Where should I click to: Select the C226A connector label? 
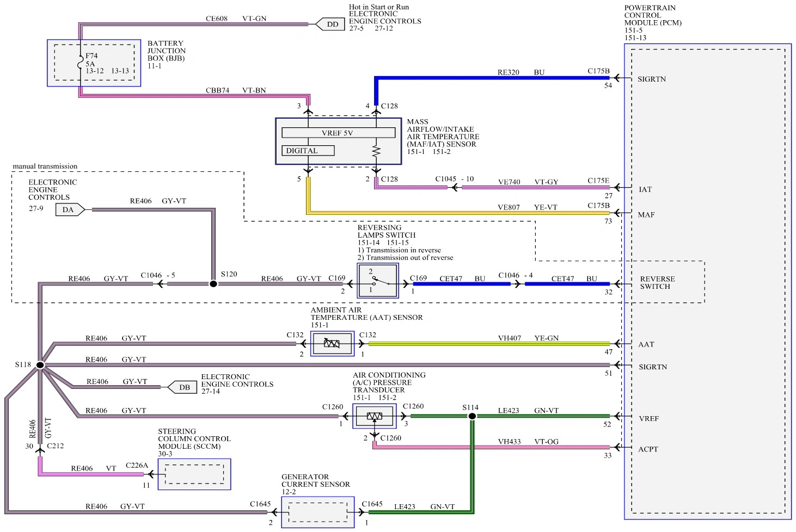[x=137, y=466]
